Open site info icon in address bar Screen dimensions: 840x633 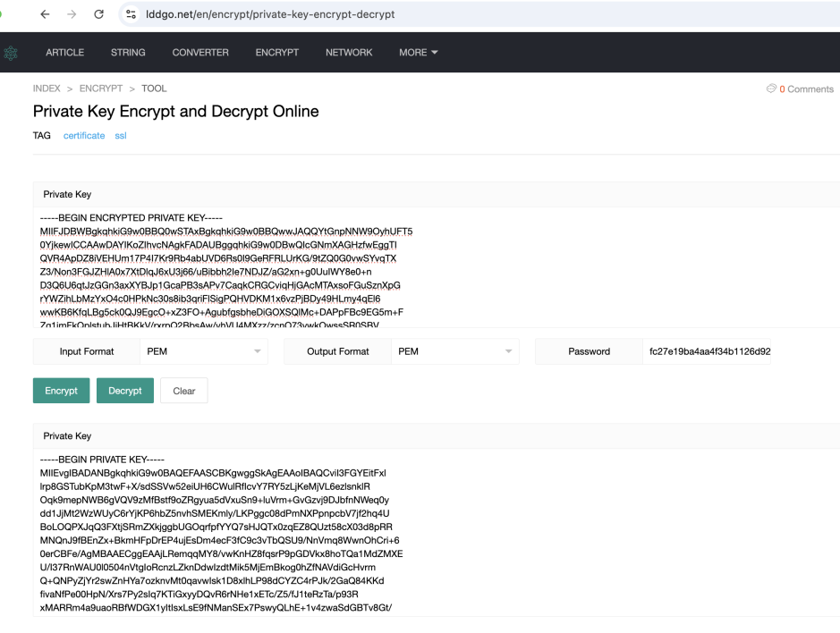click(132, 14)
